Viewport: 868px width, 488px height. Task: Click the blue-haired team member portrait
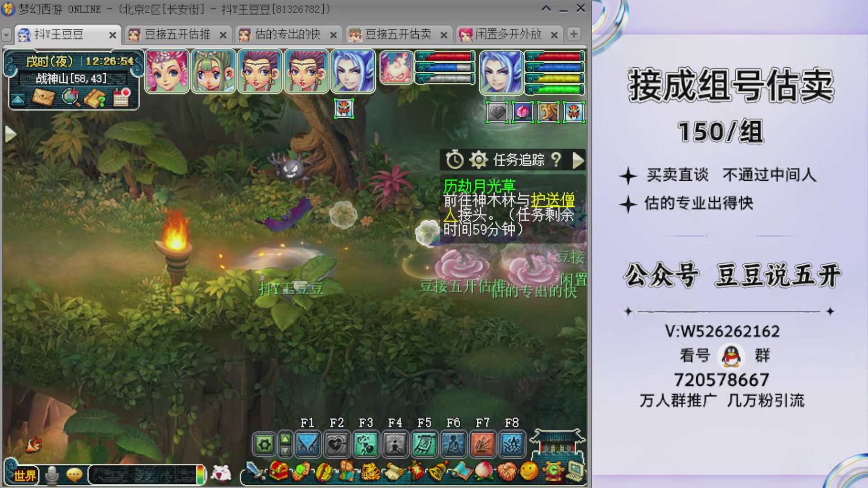[x=353, y=71]
